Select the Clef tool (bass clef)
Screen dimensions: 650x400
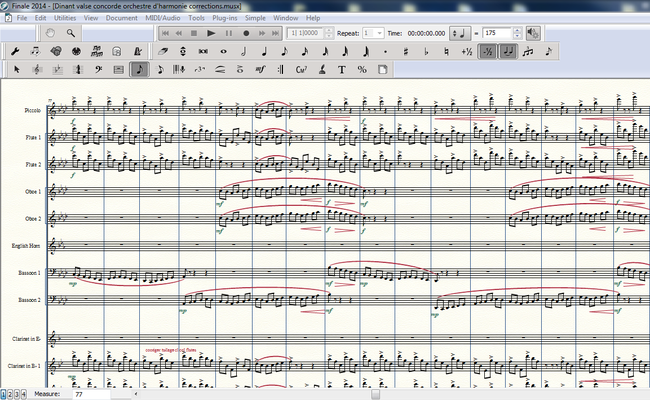tap(98, 69)
